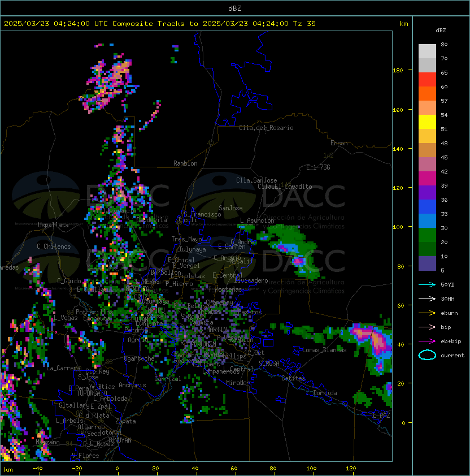The image size is (470, 476).
Task: Click the 'V_Flores' place label
Action: pyautogui.click(x=85, y=456)
